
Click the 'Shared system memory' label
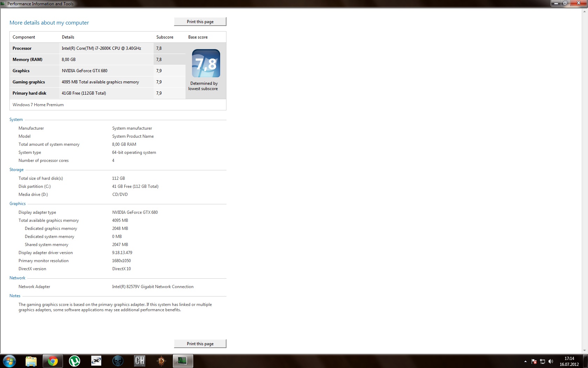47,245
